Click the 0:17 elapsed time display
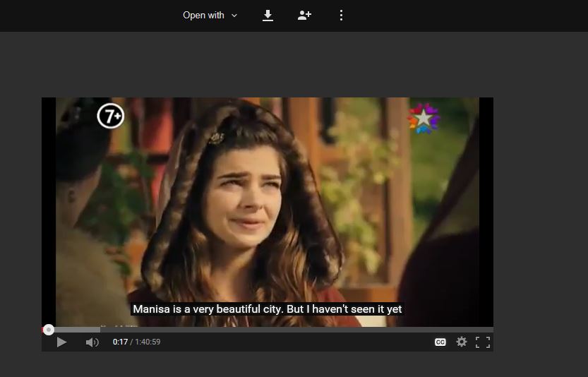This screenshot has height=377, width=588. coord(121,342)
